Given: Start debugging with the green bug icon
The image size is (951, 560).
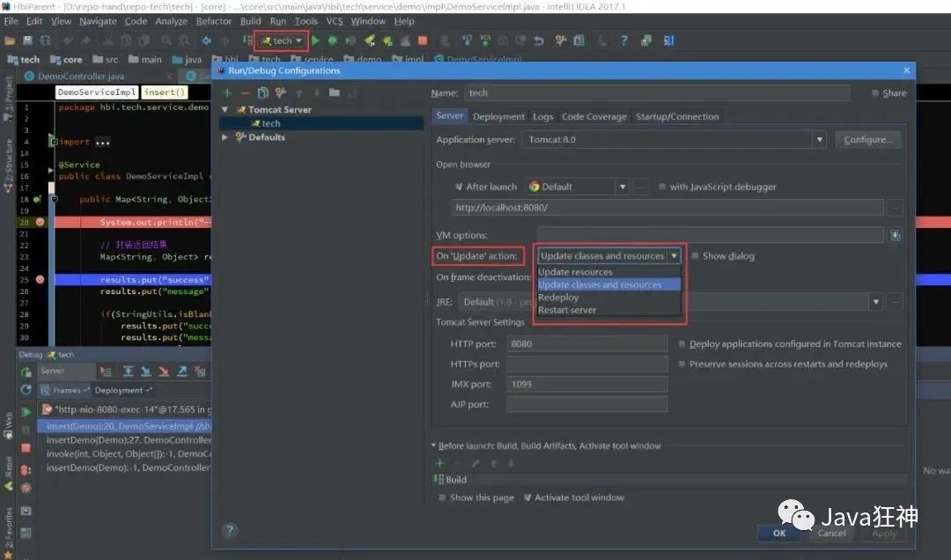Looking at the screenshot, I should pos(332,41).
